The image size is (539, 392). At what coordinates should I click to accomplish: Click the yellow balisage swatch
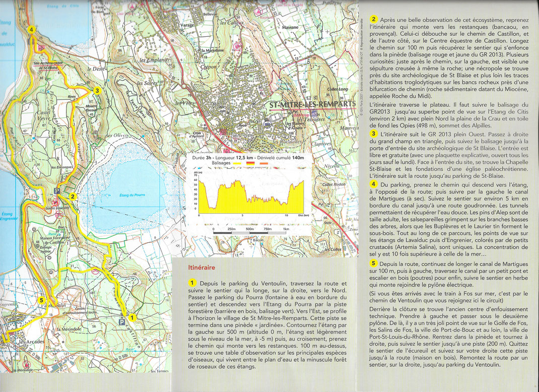237,163
